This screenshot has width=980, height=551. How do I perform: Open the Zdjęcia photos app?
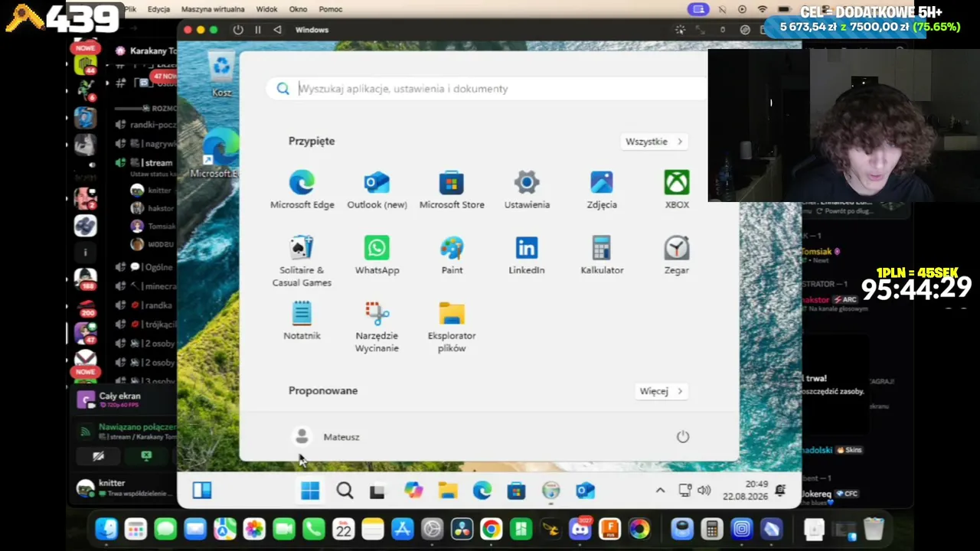602,190
